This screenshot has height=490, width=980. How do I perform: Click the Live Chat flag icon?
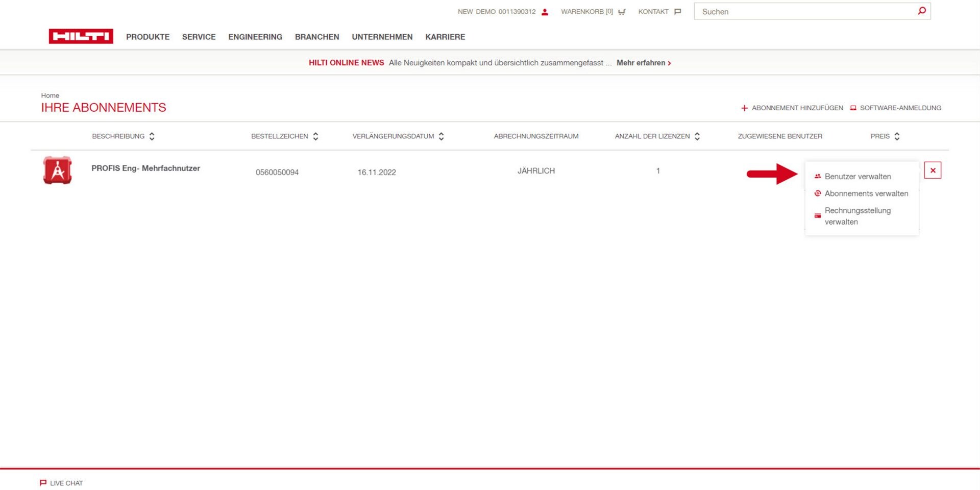(x=43, y=483)
